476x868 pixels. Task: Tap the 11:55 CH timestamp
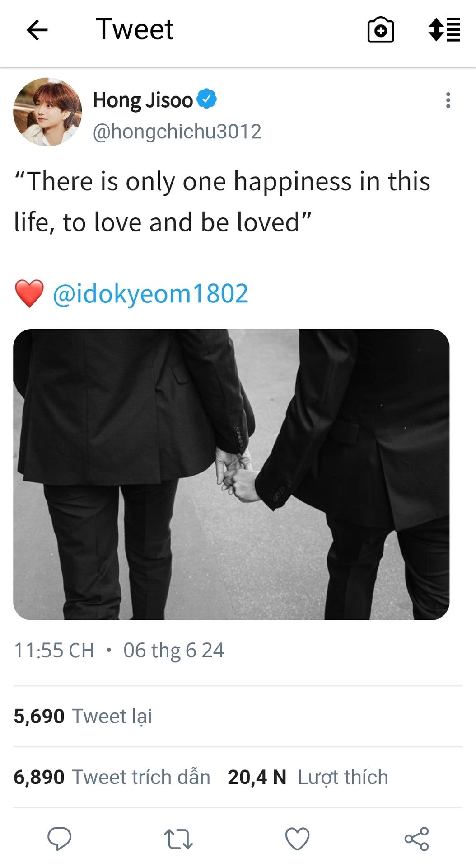click(x=54, y=650)
